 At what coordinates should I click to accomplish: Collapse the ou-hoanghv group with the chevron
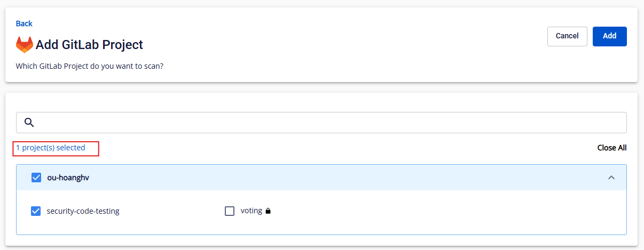pos(611,178)
